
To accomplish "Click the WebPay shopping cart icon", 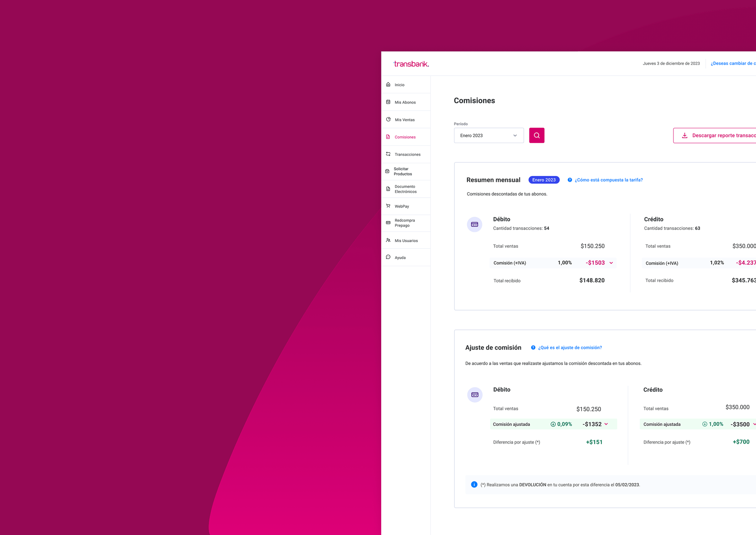I will [388, 206].
